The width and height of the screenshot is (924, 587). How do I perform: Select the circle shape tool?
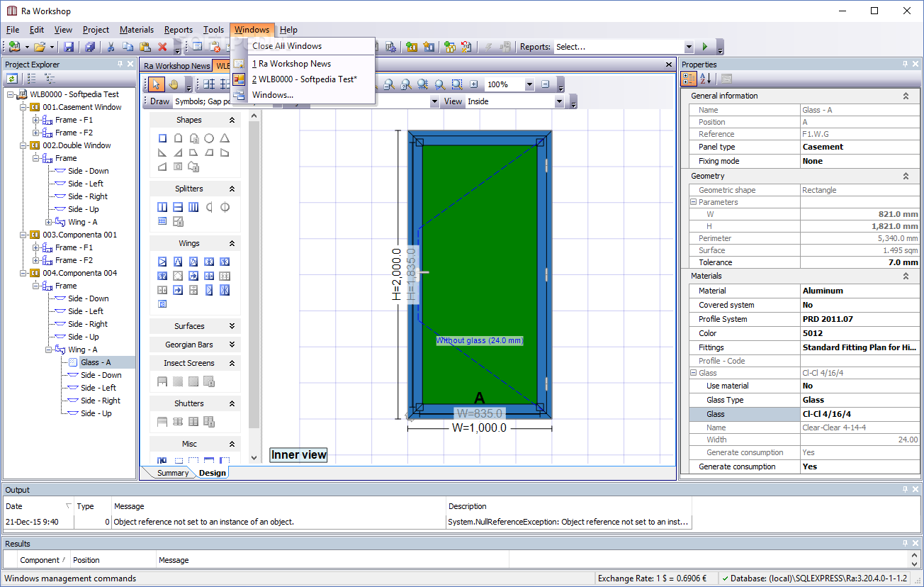click(209, 139)
